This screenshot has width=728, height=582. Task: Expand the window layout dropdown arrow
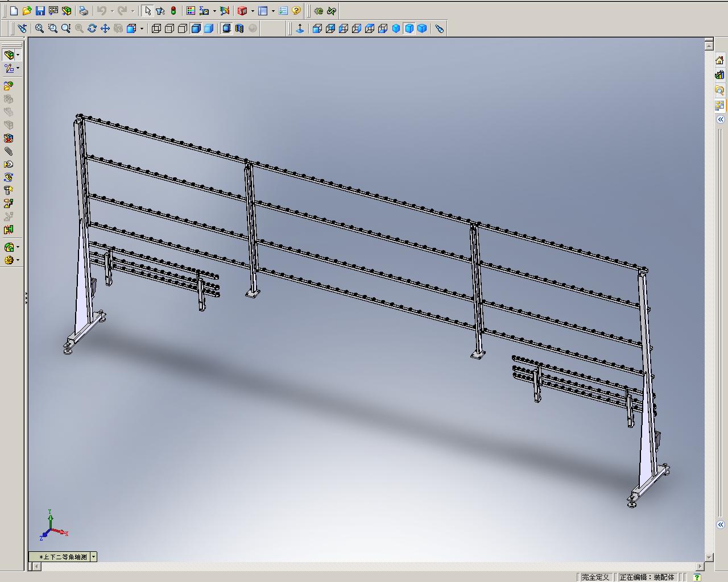[273, 11]
